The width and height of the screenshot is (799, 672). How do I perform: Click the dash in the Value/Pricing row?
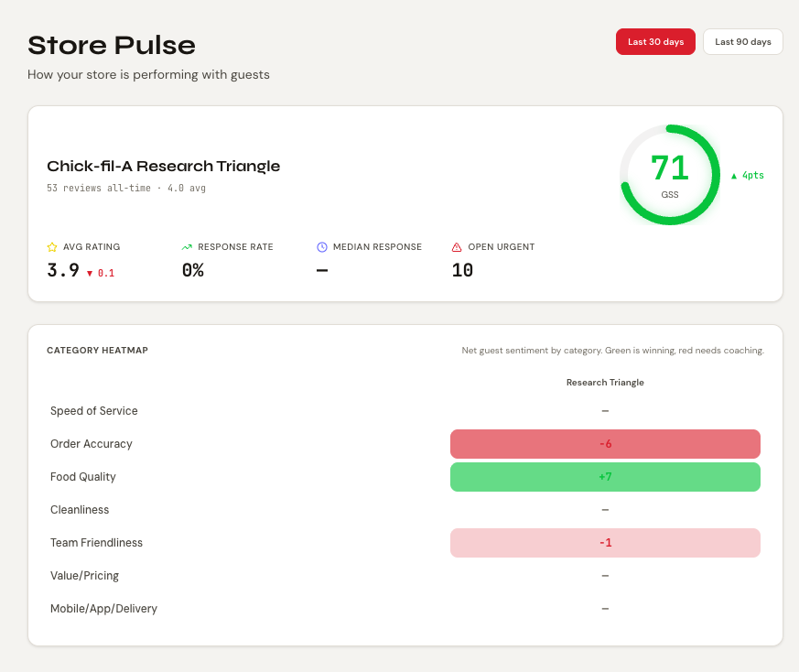[x=605, y=576]
